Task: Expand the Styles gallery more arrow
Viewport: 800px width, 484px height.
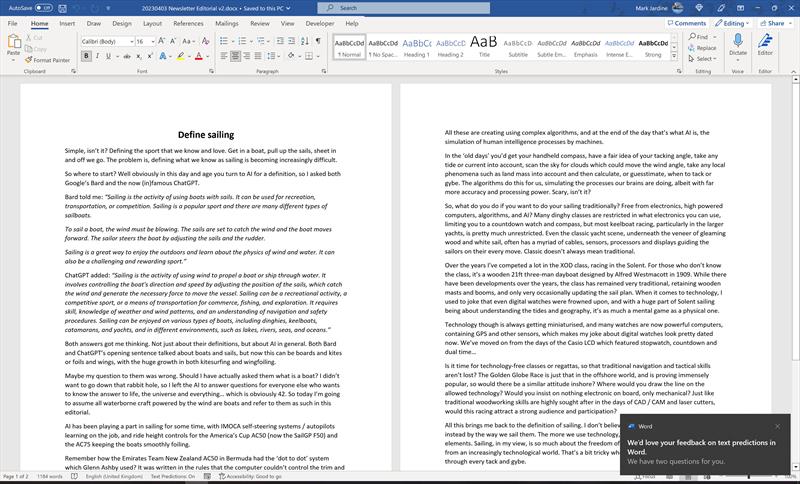Action: [x=674, y=56]
